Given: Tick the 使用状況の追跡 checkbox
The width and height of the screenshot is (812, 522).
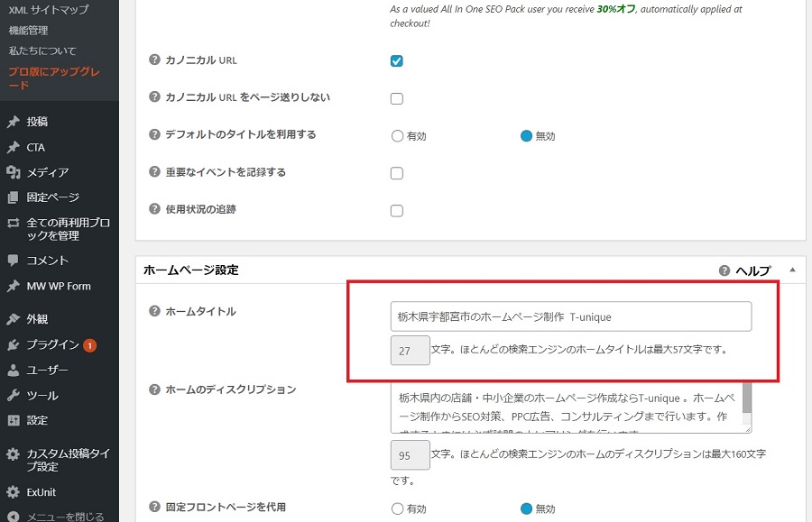Looking at the screenshot, I should [x=396, y=211].
